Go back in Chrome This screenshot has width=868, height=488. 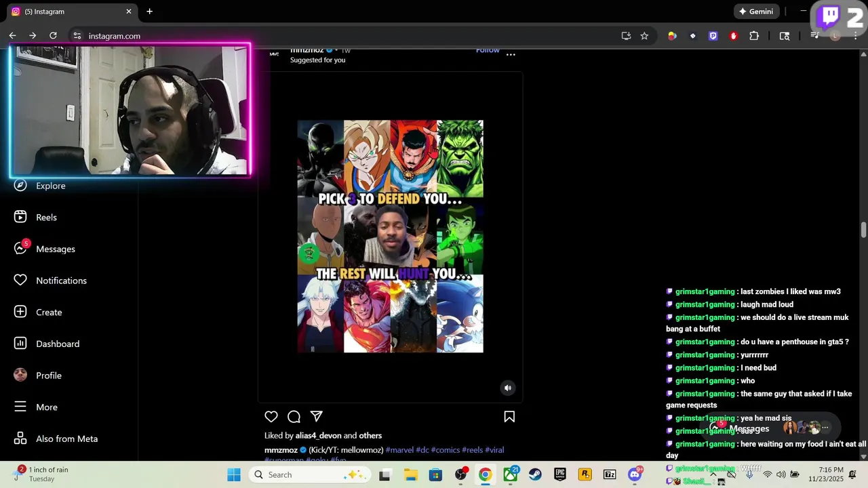pyautogui.click(x=12, y=36)
